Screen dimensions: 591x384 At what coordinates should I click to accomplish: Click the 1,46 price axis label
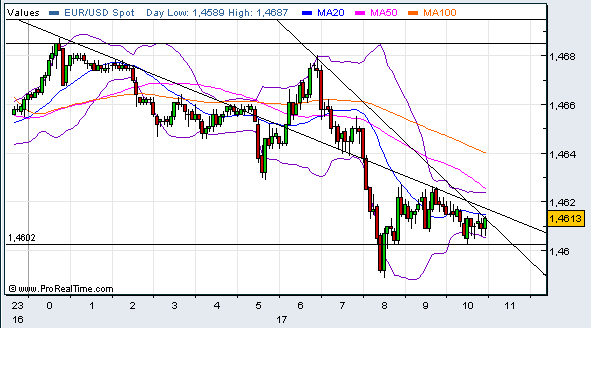[560, 251]
